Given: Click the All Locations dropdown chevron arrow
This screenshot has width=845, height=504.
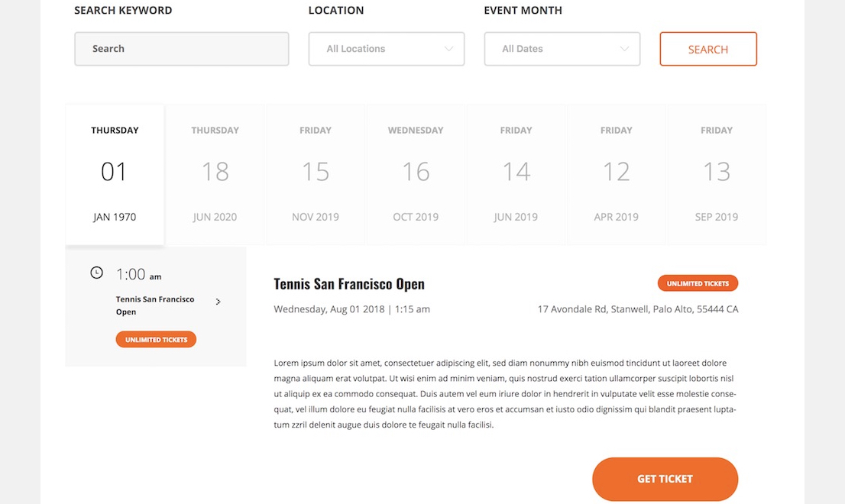Looking at the screenshot, I should coord(448,49).
